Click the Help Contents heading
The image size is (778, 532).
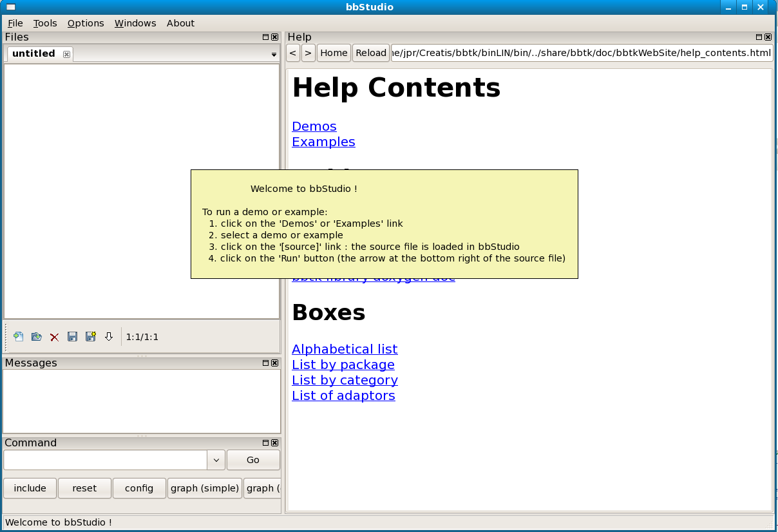396,88
